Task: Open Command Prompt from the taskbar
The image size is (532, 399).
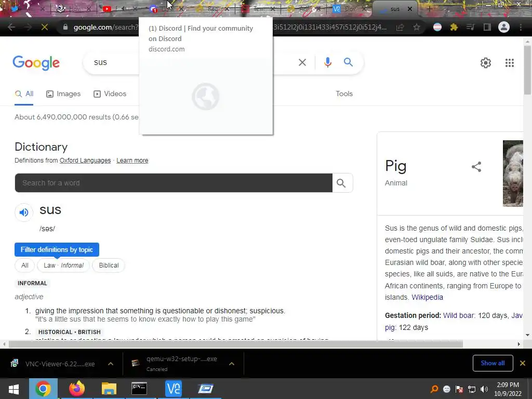Action: tap(139, 389)
